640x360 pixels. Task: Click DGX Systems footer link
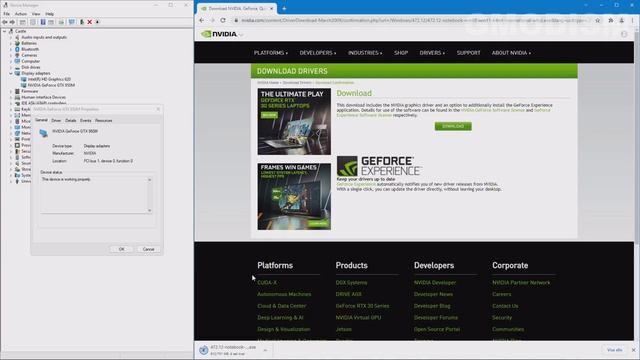(x=351, y=282)
